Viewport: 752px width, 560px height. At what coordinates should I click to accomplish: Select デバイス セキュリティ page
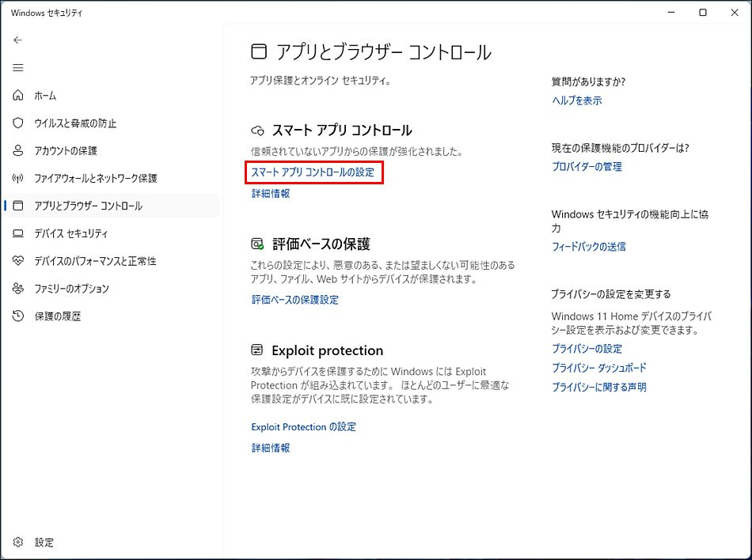point(71,233)
